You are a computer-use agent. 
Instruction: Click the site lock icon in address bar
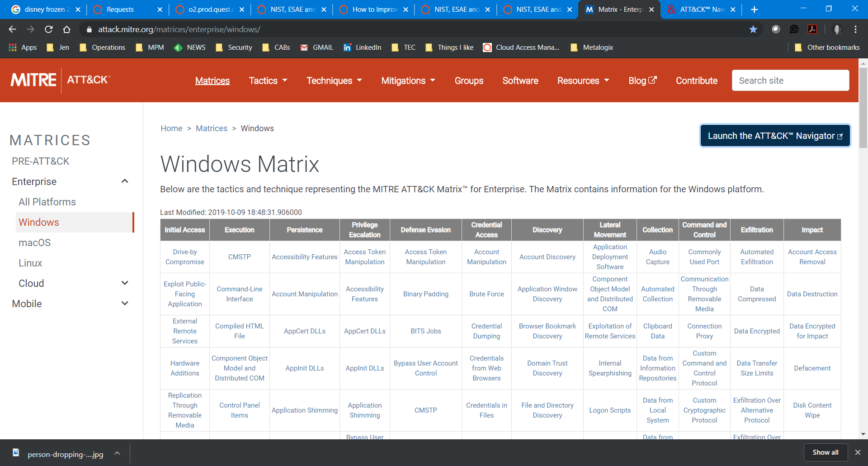pos(89,29)
